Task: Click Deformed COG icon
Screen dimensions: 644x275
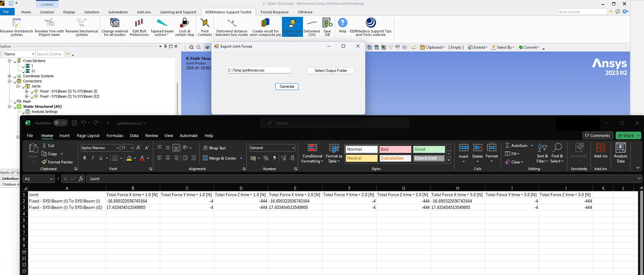Action: click(x=312, y=23)
